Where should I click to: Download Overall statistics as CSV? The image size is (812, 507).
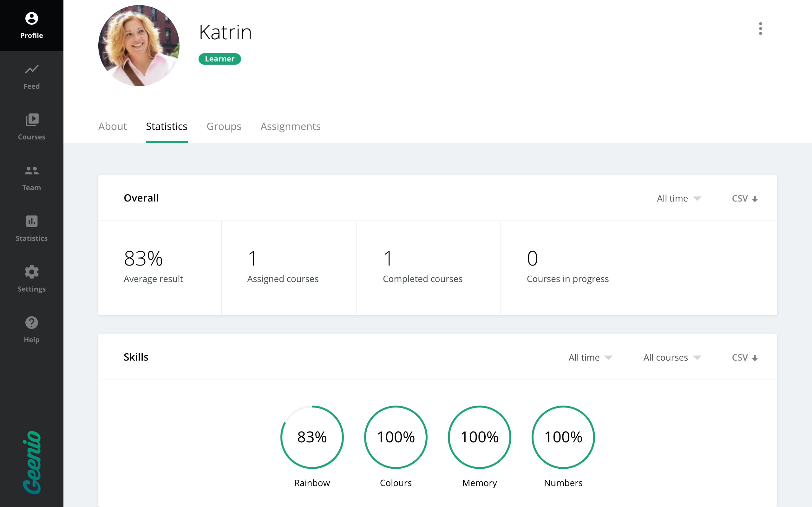coord(744,198)
